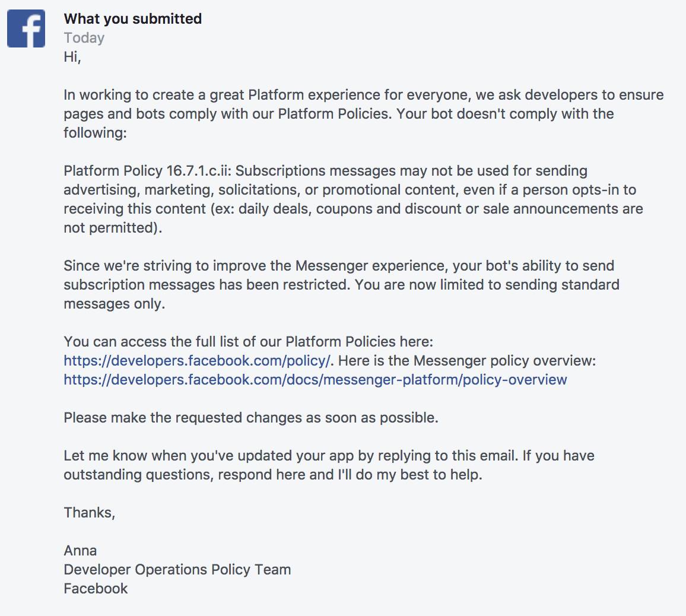Image resolution: width=686 pixels, height=616 pixels.
Task: Open the developers.facebook.com/policy/ link
Action: tap(198, 361)
